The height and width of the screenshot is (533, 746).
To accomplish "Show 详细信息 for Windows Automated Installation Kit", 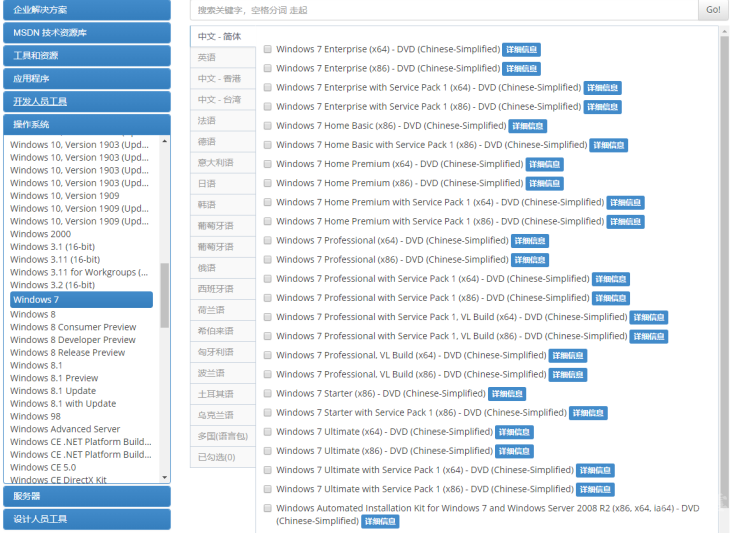I will point(380,521).
